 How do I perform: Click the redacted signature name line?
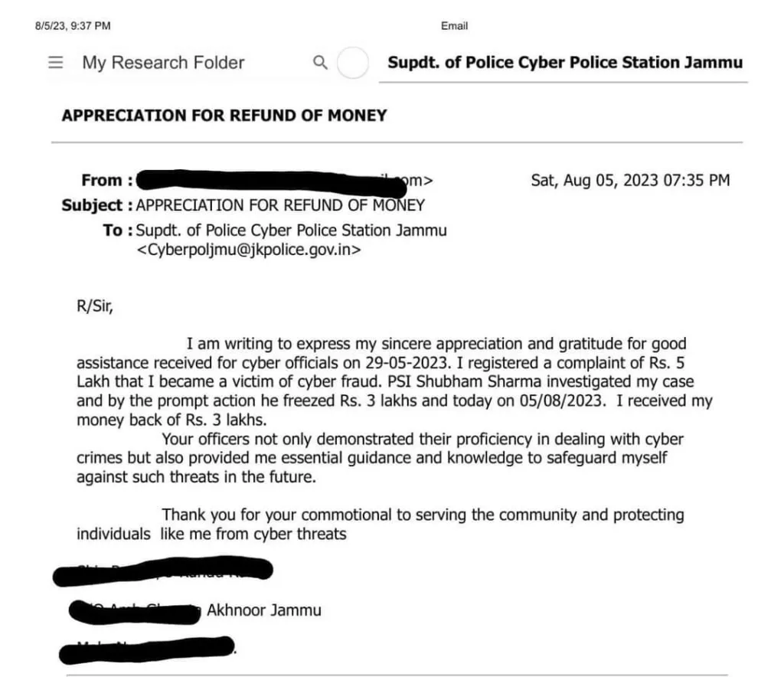click(x=163, y=572)
